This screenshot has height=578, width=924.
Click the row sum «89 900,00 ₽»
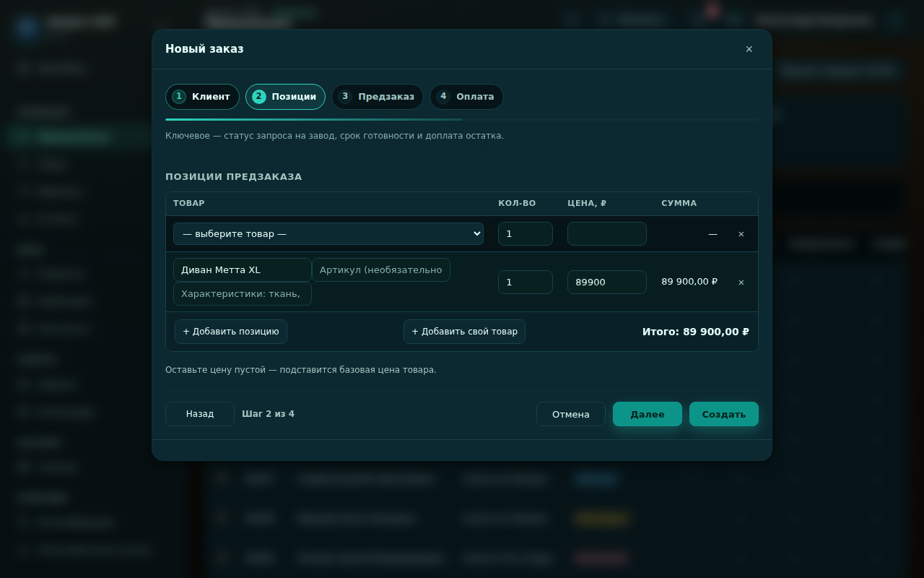click(689, 282)
